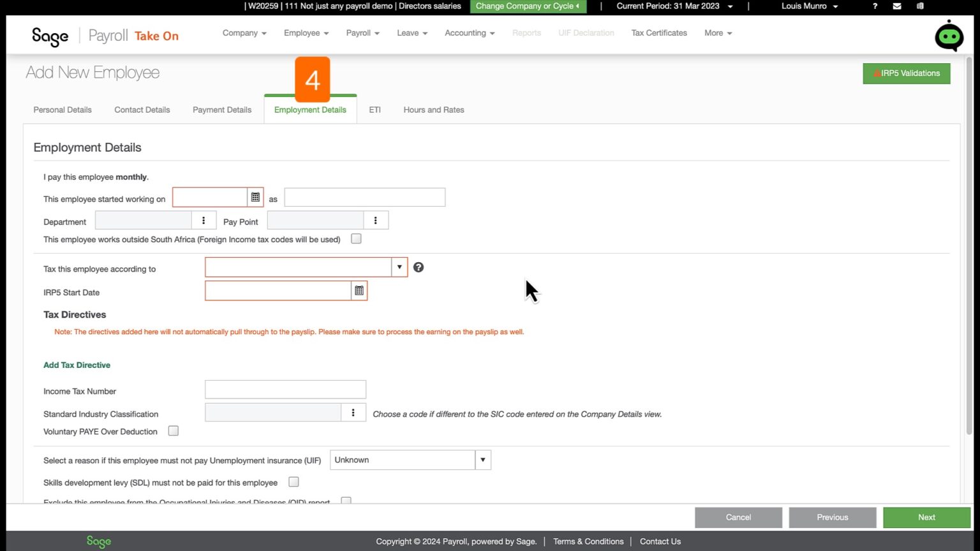Open the Sage chatbot assistant icon
This screenshot has width=980, height=551.
coord(949,36)
